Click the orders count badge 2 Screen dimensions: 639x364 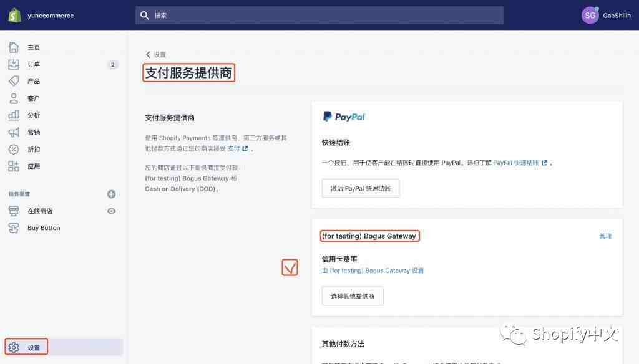(113, 64)
